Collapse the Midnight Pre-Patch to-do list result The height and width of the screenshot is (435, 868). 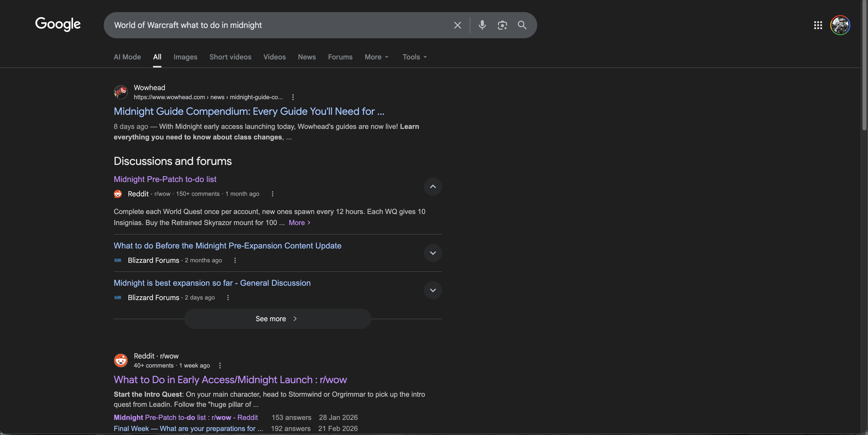coord(433,187)
